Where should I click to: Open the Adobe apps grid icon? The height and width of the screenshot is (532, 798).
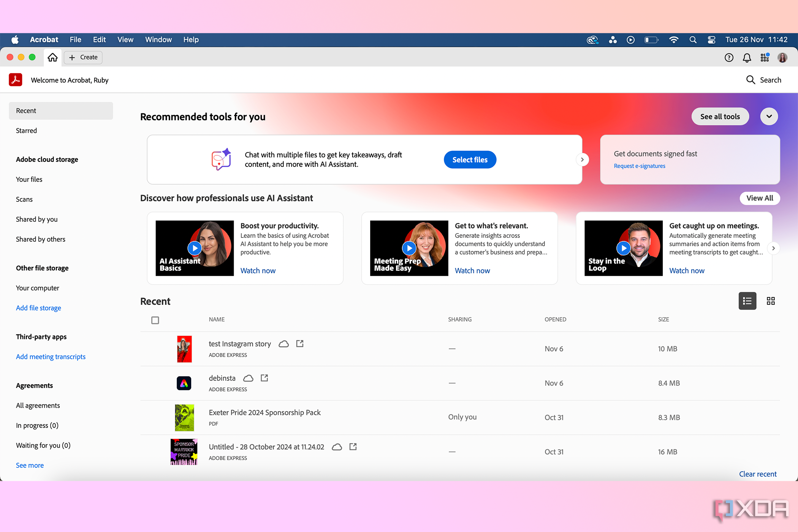(x=765, y=58)
